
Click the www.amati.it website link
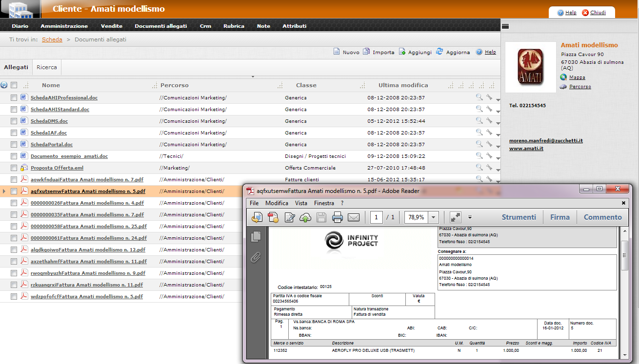526,148
